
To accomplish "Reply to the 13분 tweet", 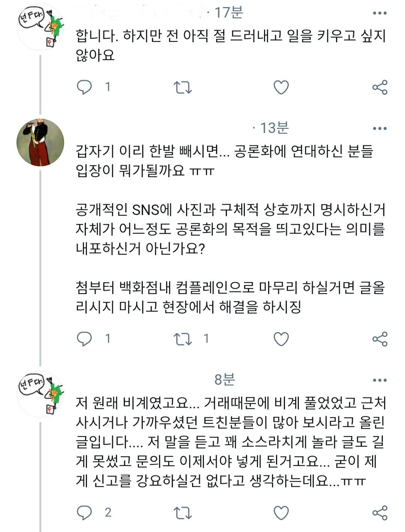I will (84, 339).
